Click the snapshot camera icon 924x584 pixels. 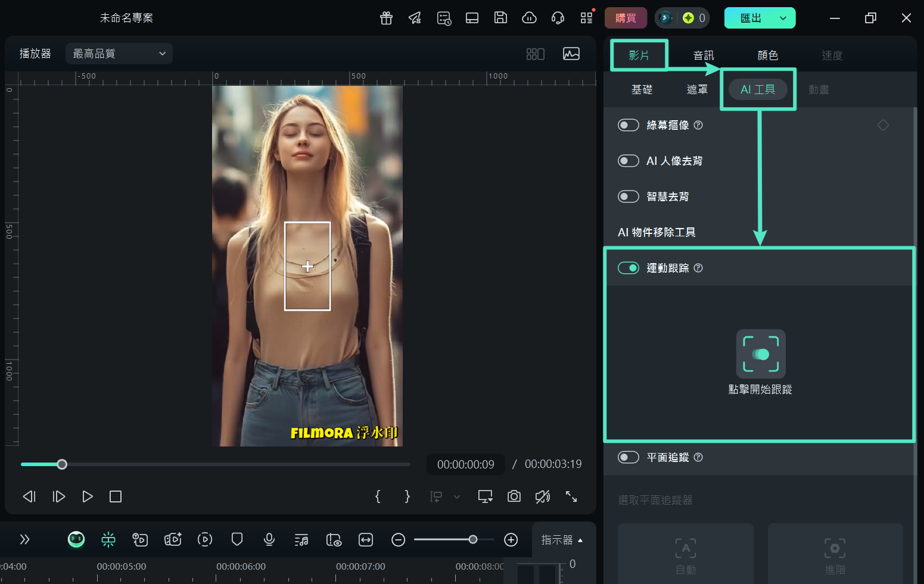pos(514,496)
